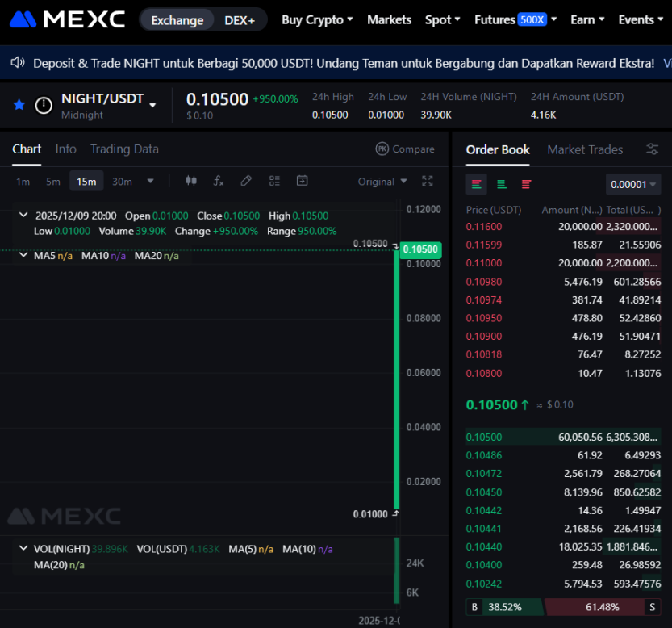
Task: Collapse the OHLC candle info row
Action: [x=23, y=215]
